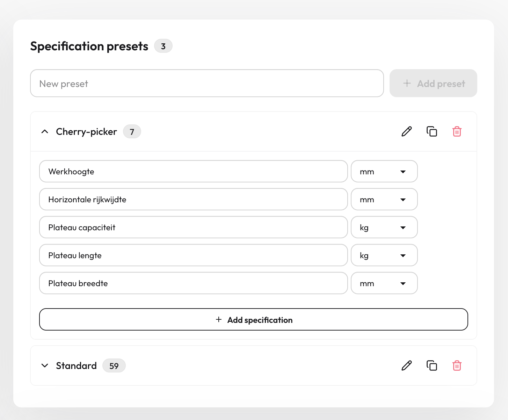Open unit dropdown for Horizontale rijkwijdte

[x=384, y=200]
